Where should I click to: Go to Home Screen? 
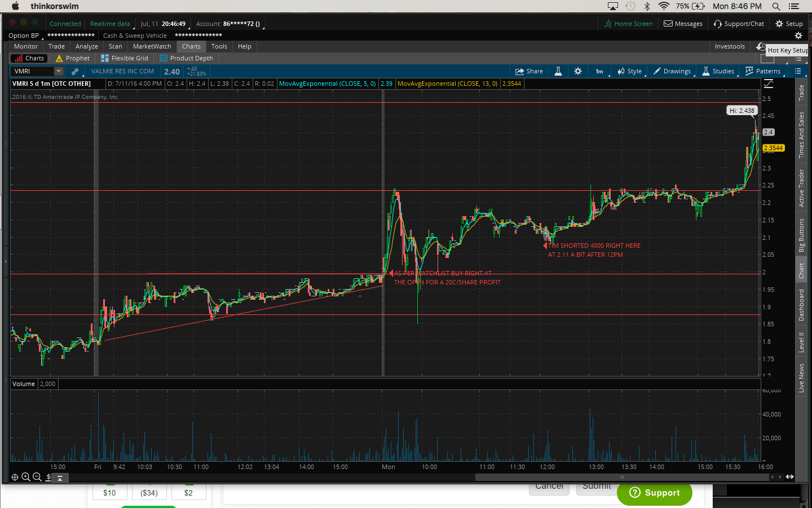point(628,24)
